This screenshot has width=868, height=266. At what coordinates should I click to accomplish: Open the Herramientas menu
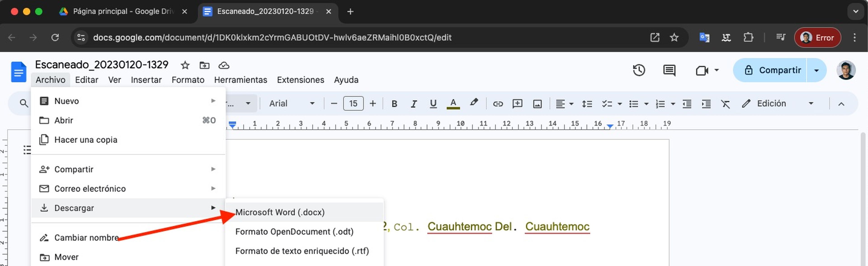click(x=241, y=80)
